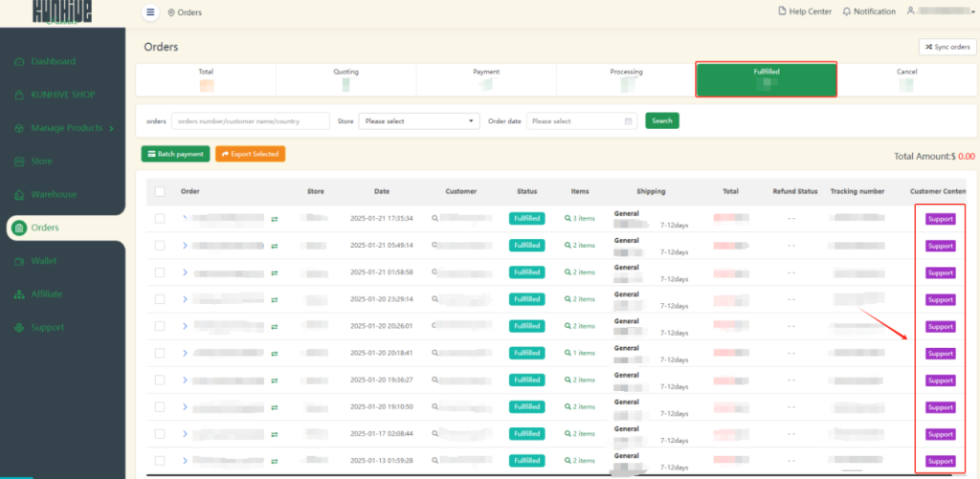The height and width of the screenshot is (479, 980).
Task: Click Support button for order 2025-01-13 01:59:28
Action: 941,461
